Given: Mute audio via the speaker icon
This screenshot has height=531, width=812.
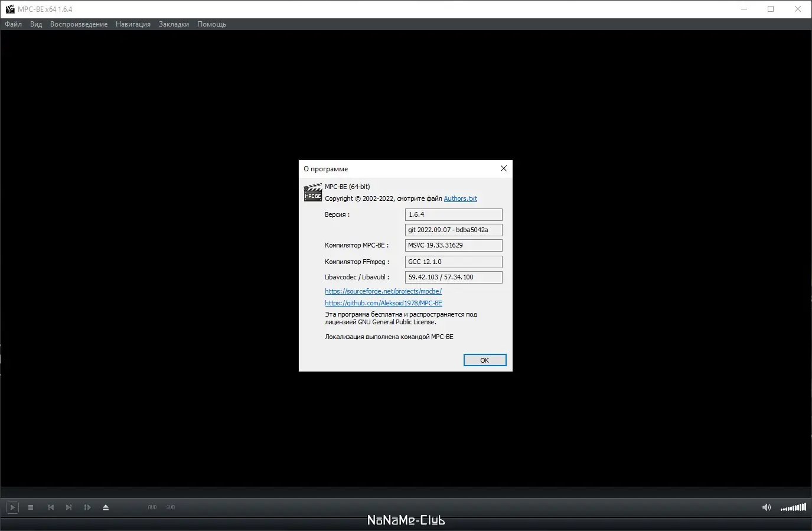Looking at the screenshot, I should [x=766, y=507].
